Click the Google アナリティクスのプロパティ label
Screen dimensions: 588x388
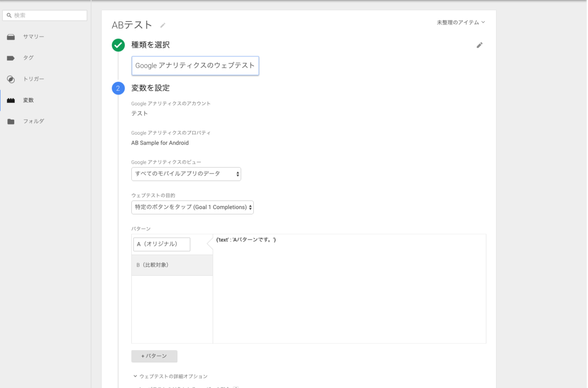pos(171,133)
